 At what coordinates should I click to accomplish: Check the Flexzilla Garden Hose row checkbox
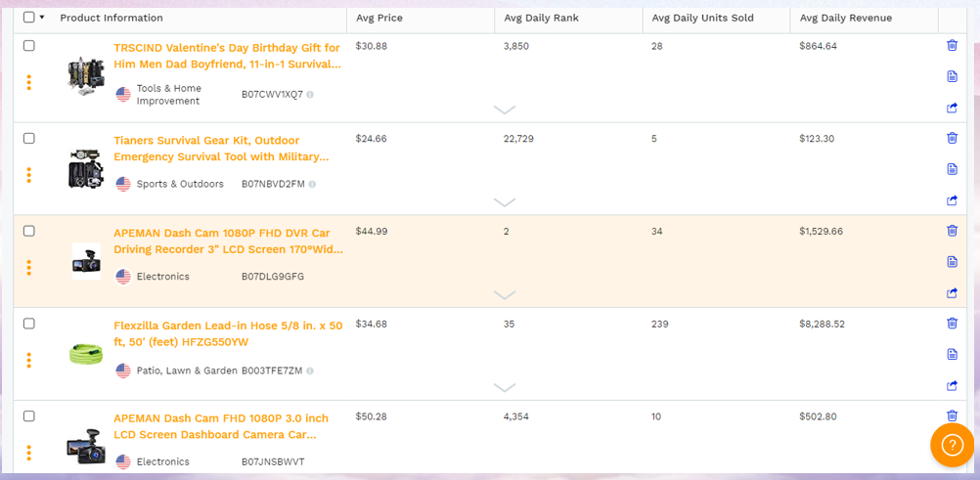(x=28, y=324)
